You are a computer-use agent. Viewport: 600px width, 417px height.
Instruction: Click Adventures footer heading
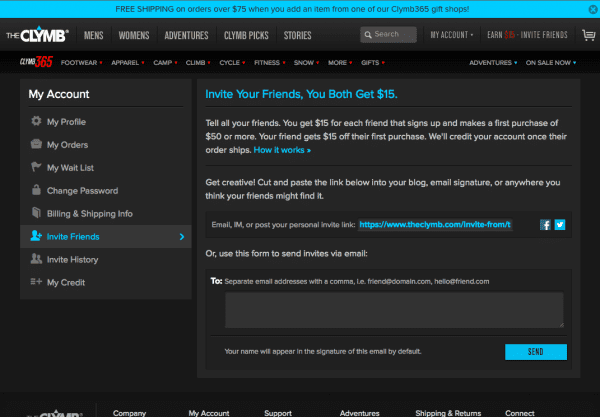[360, 413]
